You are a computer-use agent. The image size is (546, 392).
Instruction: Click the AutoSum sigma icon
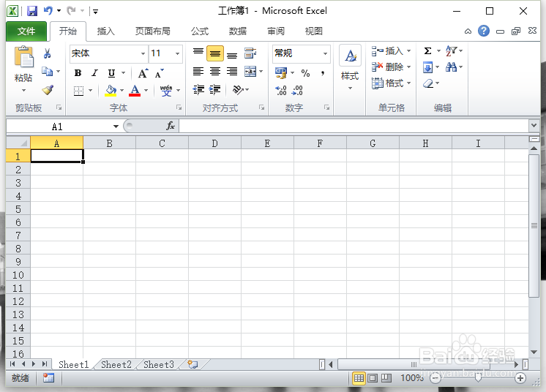(428, 50)
